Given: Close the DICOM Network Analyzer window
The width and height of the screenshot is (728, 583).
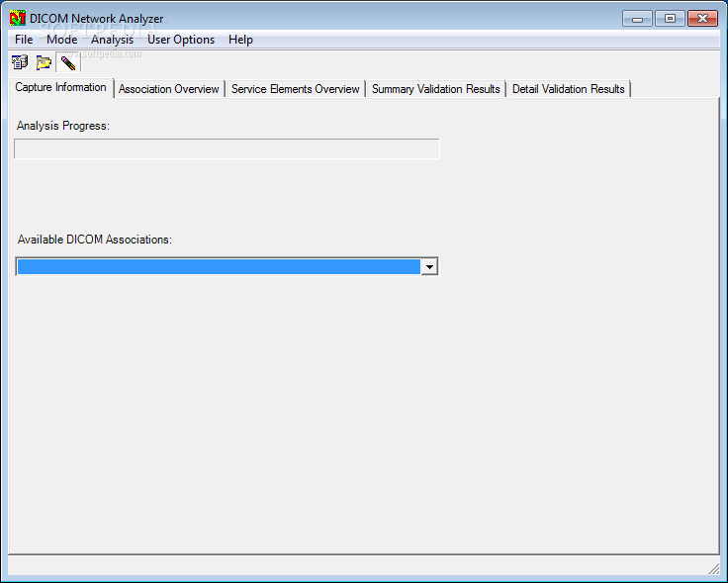Looking at the screenshot, I should pos(702,19).
